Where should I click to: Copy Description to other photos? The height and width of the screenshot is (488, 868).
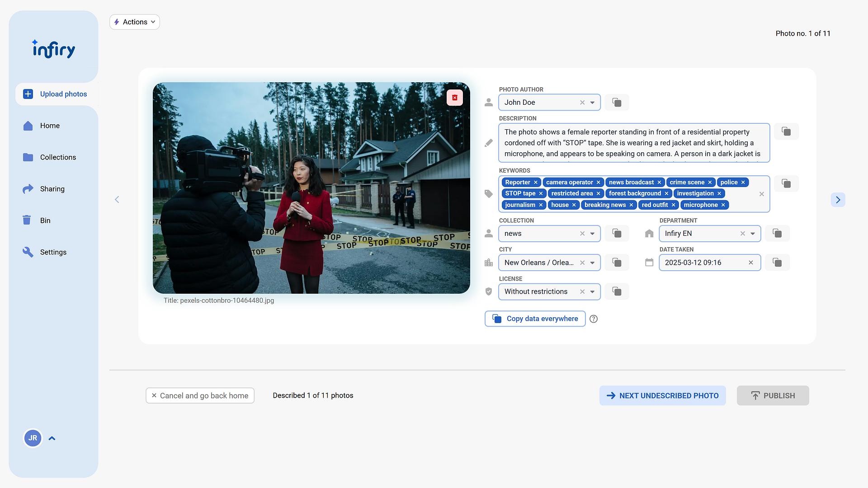[x=786, y=131]
